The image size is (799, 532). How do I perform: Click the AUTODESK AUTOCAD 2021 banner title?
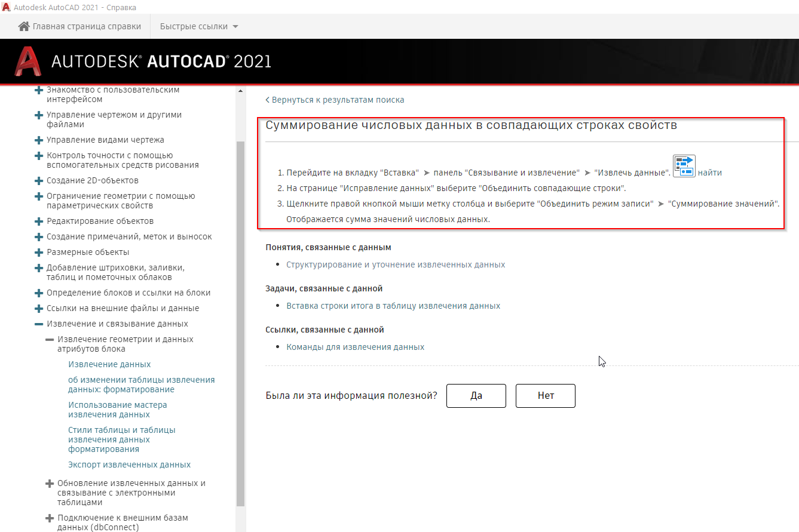pyautogui.click(x=161, y=61)
